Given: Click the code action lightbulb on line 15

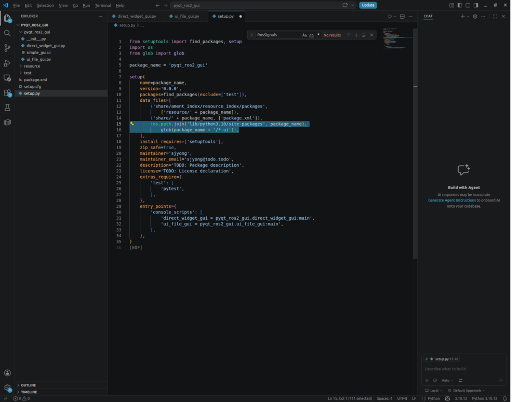Looking at the screenshot, I should coord(132,124).
